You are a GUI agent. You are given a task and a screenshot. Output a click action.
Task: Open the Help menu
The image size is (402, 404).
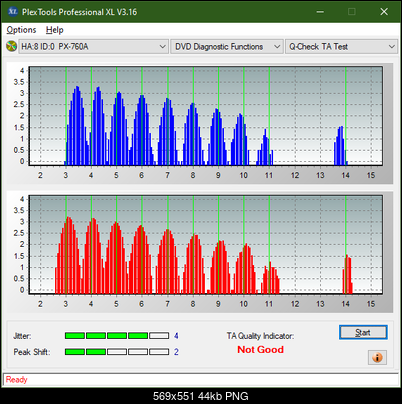point(54,30)
